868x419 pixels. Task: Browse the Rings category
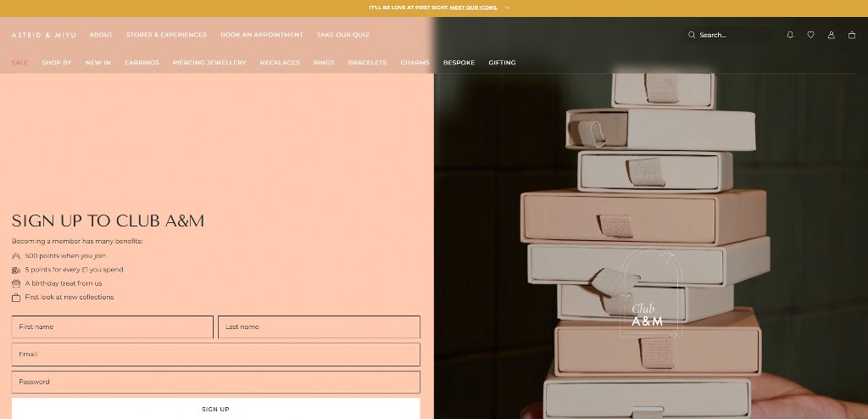324,63
